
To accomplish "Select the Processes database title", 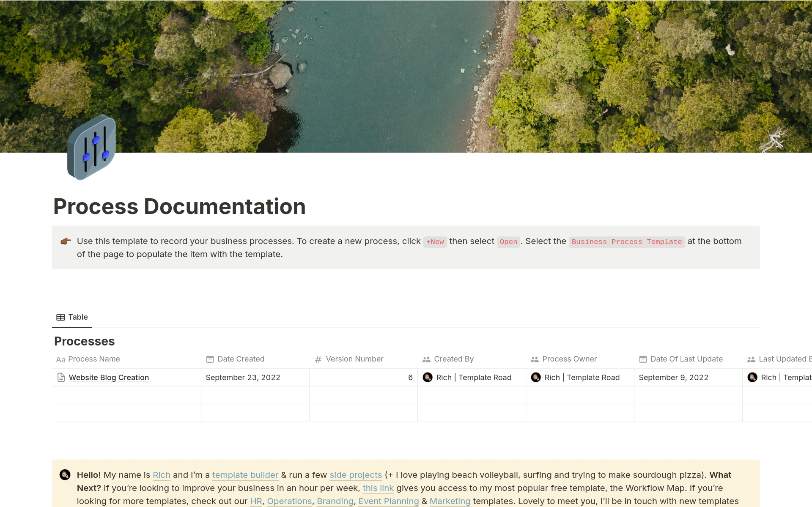I will 84,341.
